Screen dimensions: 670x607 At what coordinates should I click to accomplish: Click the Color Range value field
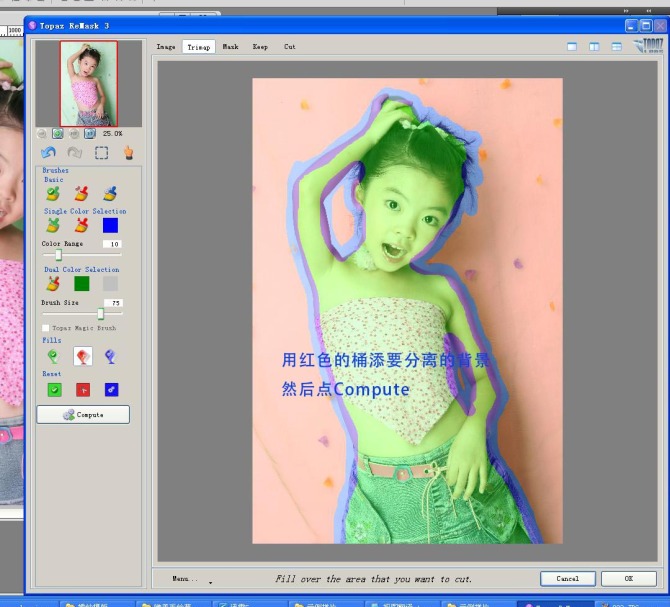pyautogui.click(x=112, y=244)
